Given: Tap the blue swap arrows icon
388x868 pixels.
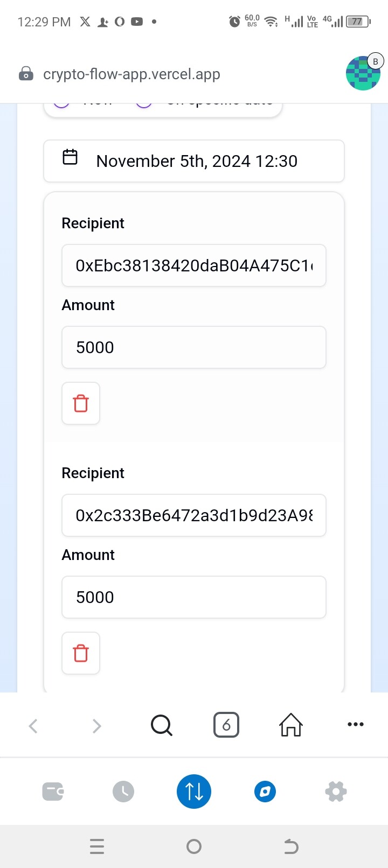Looking at the screenshot, I should pos(194,792).
